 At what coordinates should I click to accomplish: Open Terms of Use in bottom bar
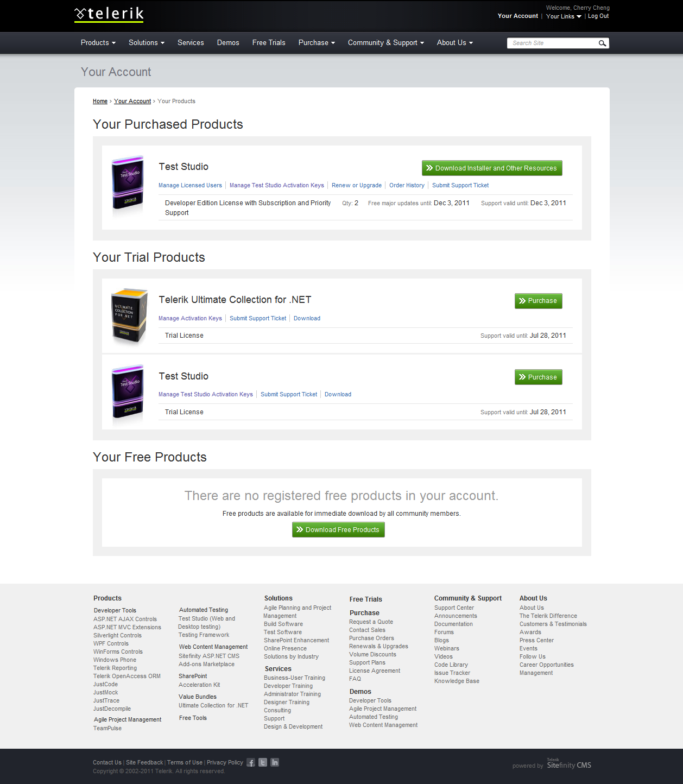point(185,762)
